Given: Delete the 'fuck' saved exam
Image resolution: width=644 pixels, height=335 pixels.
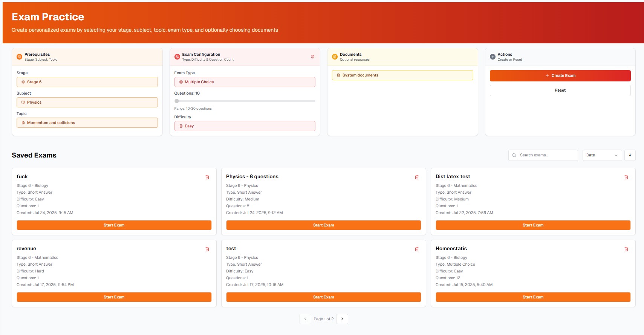Looking at the screenshot, I should pos(207,177).
